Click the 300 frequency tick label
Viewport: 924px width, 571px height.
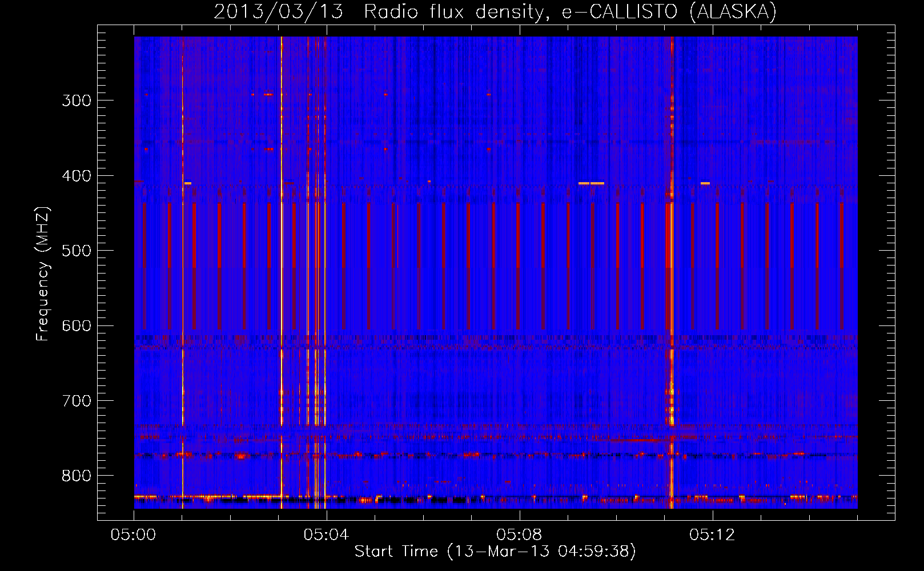pyautogui.click(x=77, y=100)
